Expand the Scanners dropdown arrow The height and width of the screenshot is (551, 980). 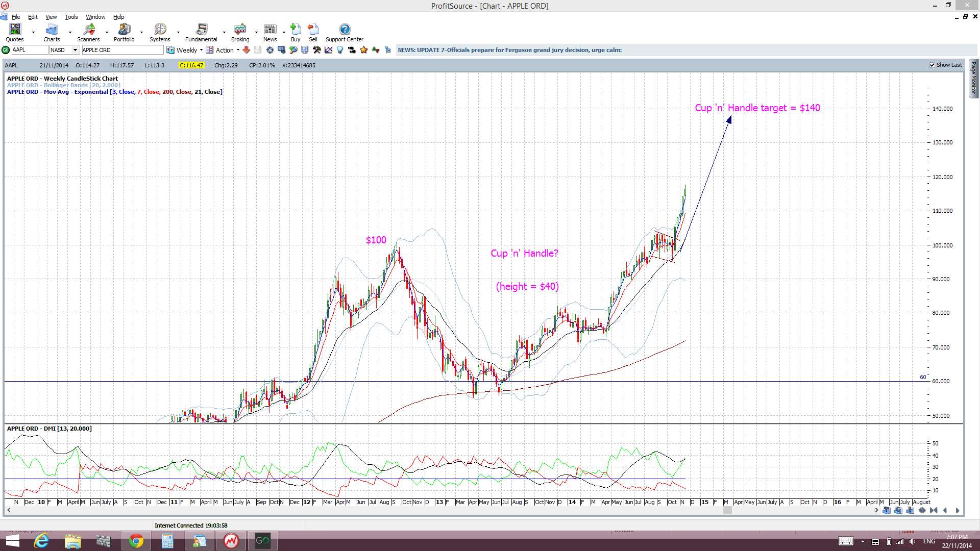(x=107, y=33)
